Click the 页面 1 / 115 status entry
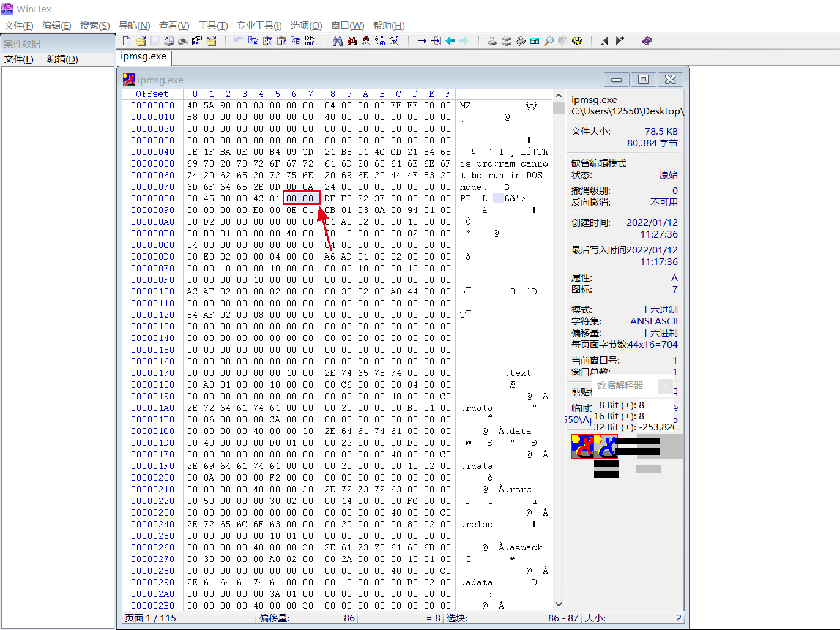The width and height of the screenshot is (840, 630). [151, 618]
